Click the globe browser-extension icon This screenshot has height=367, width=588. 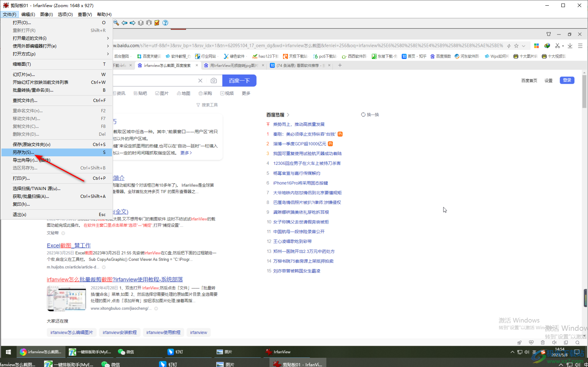(547, 45)
